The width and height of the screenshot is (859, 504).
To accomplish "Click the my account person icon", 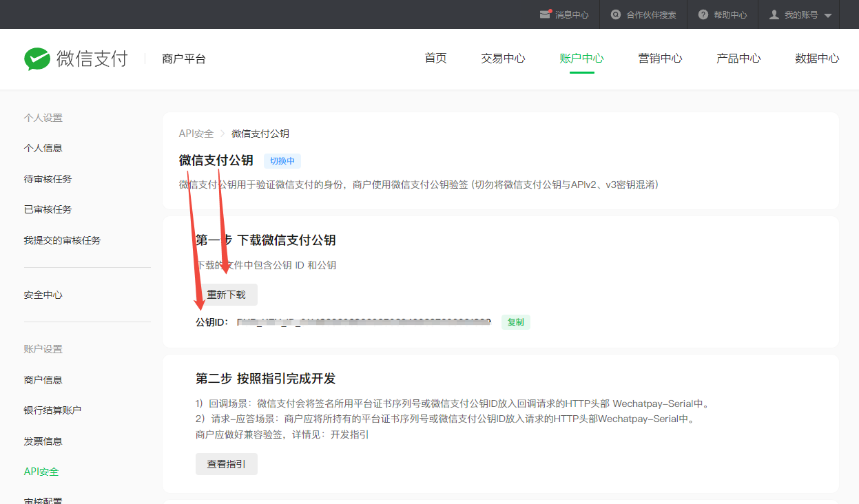I will click(x=774, y=14).
